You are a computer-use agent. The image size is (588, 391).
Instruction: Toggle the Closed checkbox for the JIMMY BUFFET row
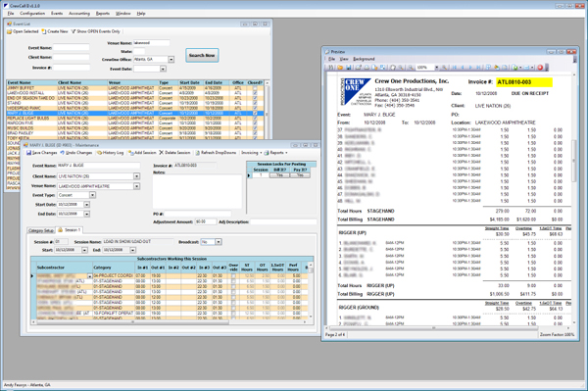coord(255,88)
